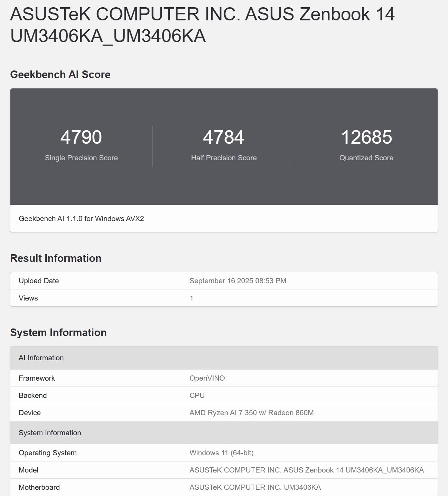Viewport: 448px width, 496px height.
Task: Click the OpenVINO framework value
Action: (x=207, y=378)
